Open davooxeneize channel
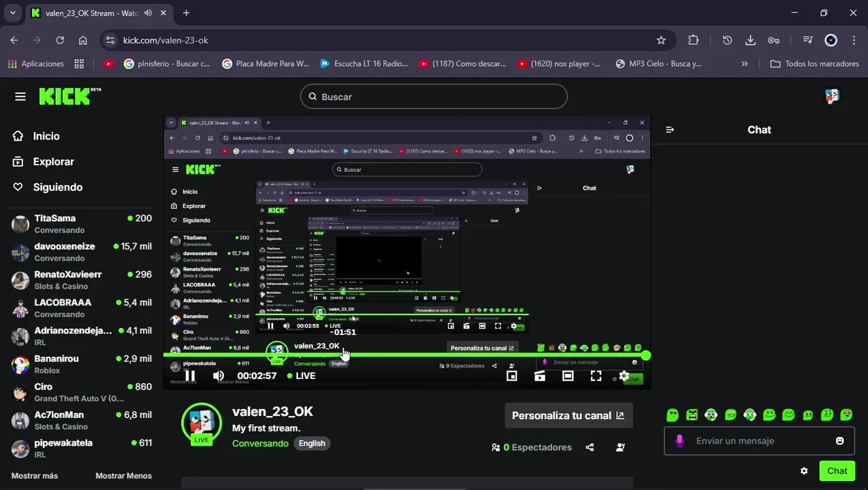Screen dimensions: 868x490 (x=82, y=252)
